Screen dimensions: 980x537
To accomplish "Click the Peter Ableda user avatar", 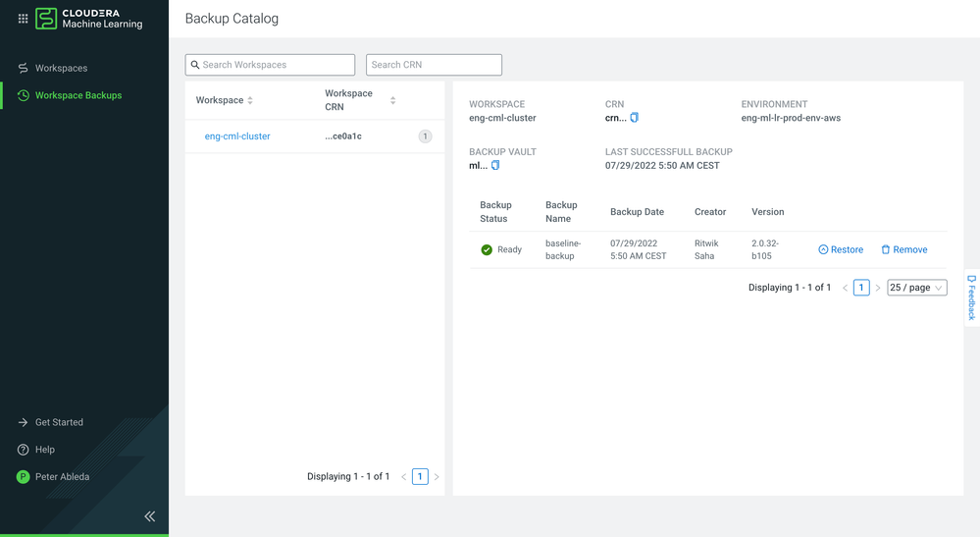I will [24, 477].
